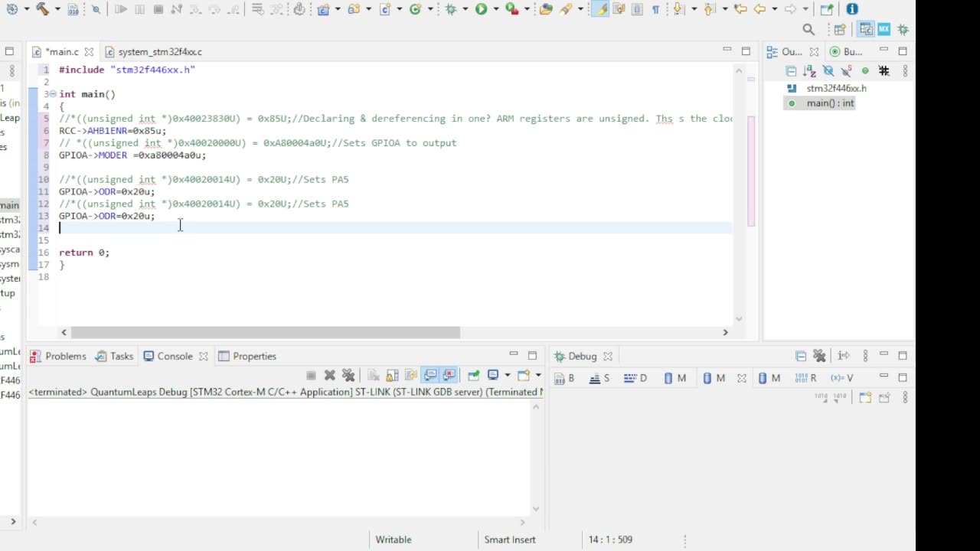980x551 pixels.
Task: Click the Registers R tab in Debug panel
Action: [806, 378]
